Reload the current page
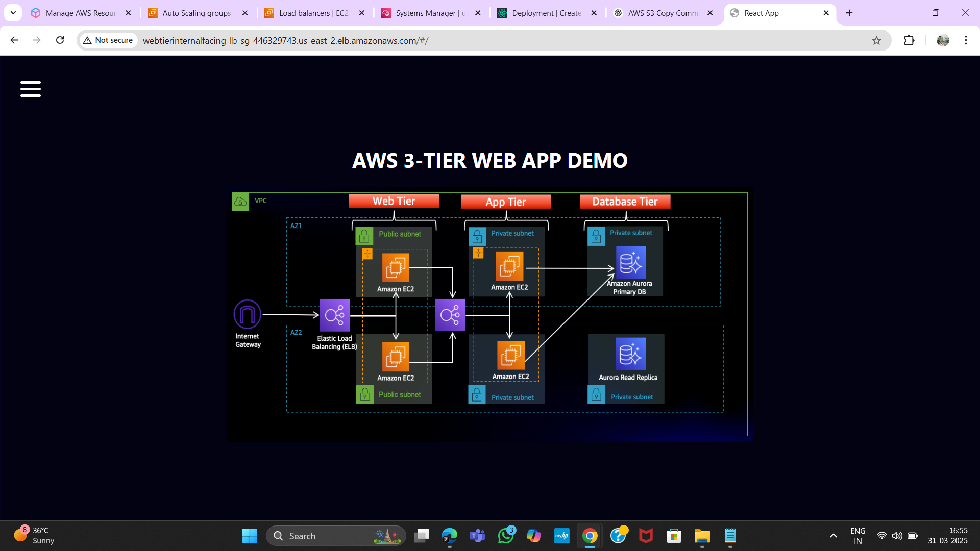980x551 pixels. pyautogui.click(x=60, y=40)
